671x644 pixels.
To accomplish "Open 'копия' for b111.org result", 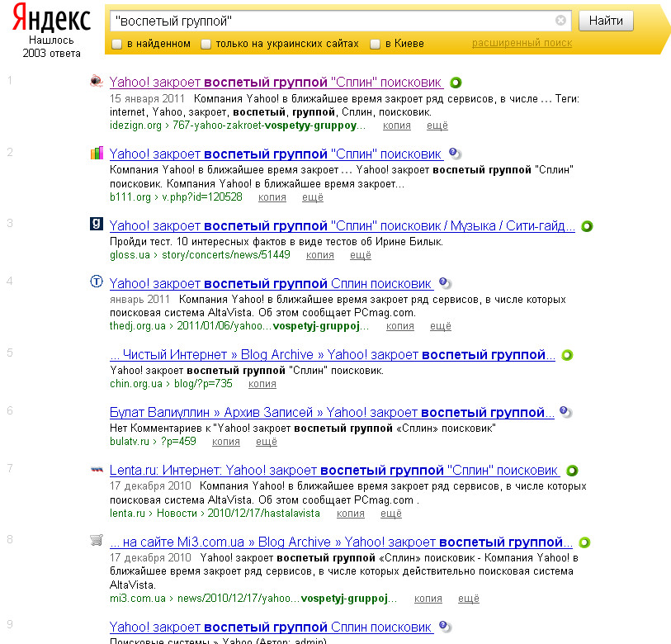I will pos(272,197).
